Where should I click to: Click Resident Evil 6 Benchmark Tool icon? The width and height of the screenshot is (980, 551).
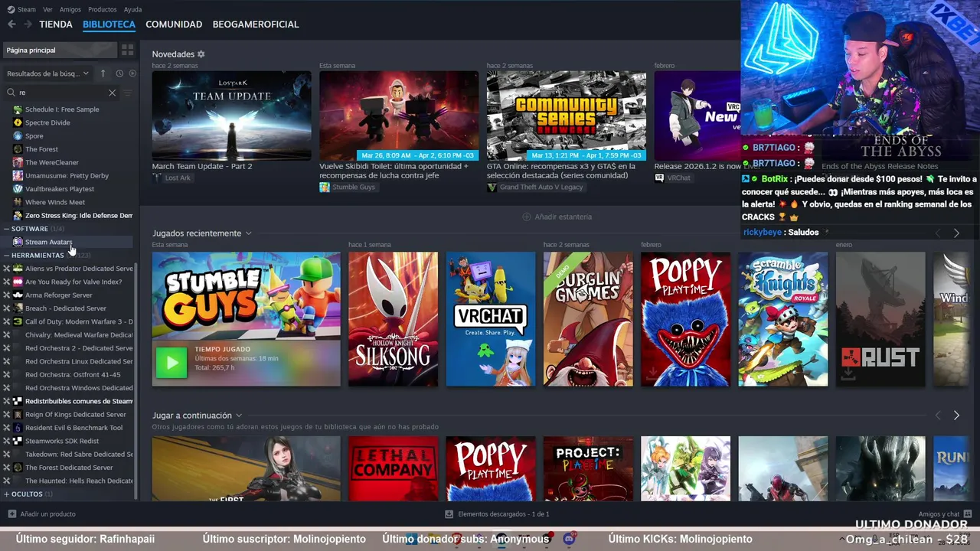point(18,428)
